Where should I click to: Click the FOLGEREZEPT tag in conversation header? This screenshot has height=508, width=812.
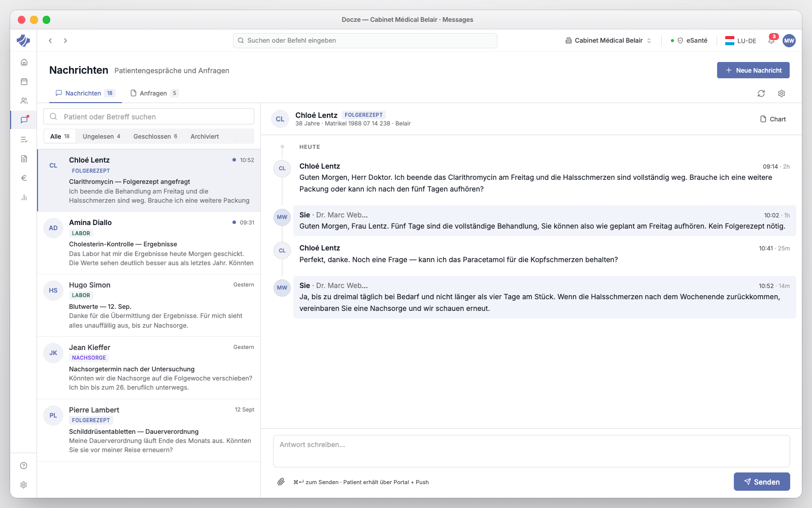point(364,115)
